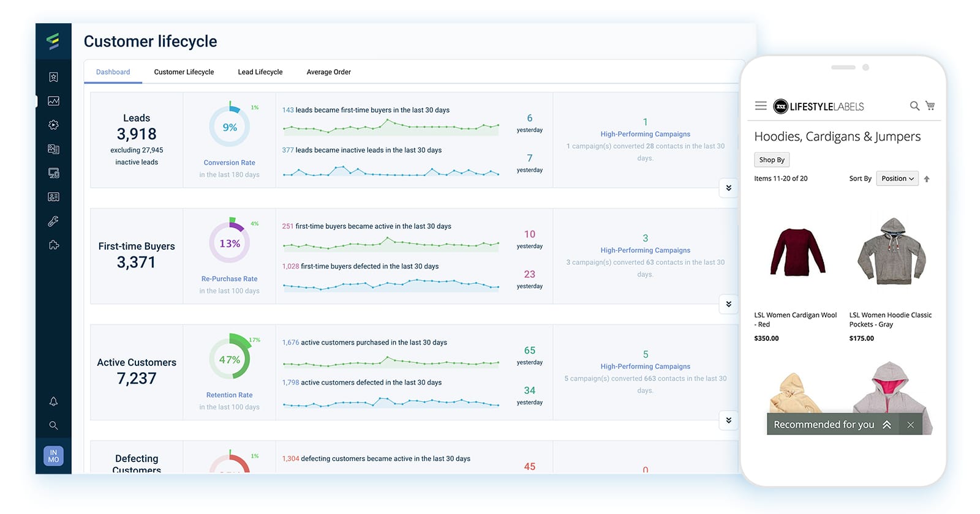980x514 pixels.
Task: Open Leads High-Performing Campaigns link
Action: (x=645, y=134)
